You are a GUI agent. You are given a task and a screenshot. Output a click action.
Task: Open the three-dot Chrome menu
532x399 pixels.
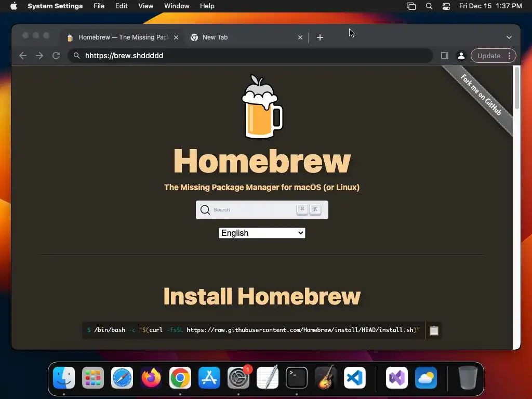509,56
